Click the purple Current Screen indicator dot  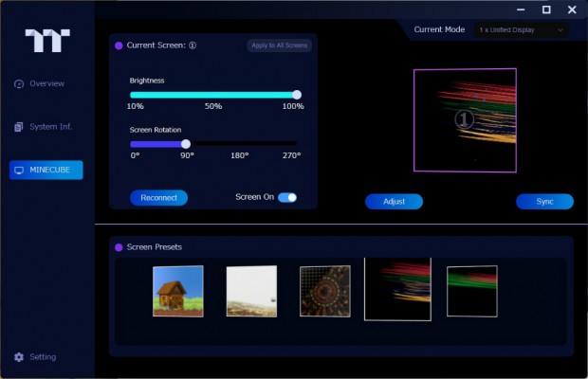[x=119, y=45]
